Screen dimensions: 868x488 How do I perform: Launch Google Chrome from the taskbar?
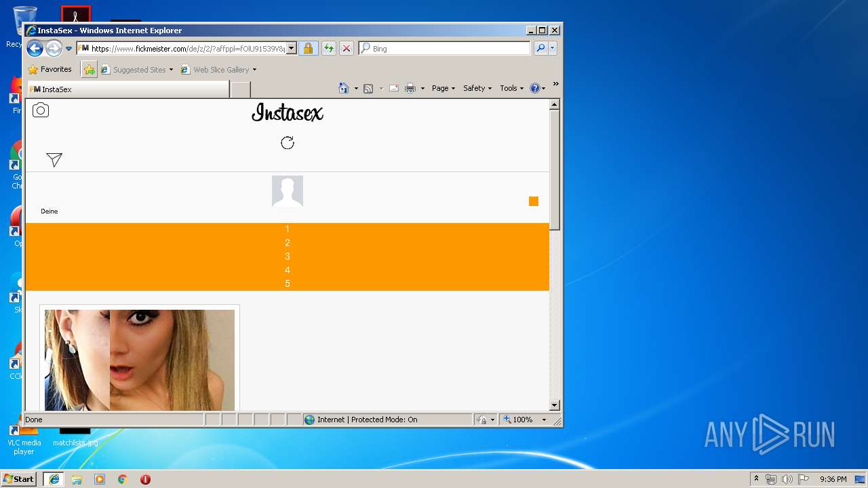[122, 479]
